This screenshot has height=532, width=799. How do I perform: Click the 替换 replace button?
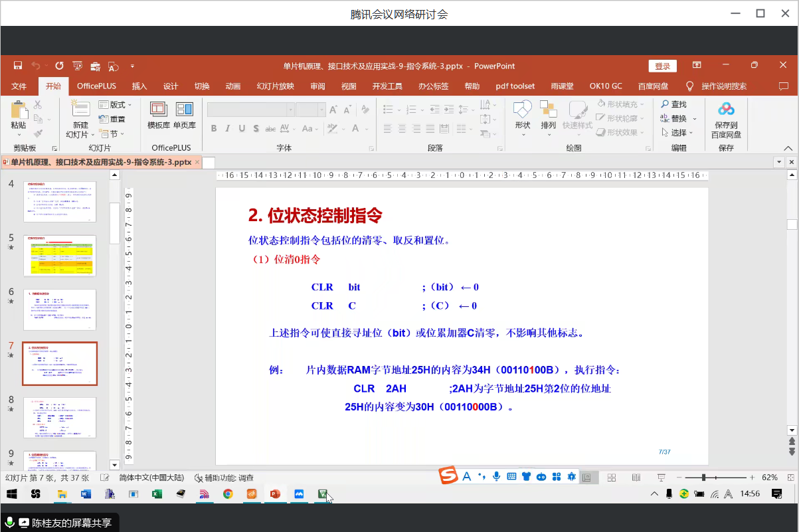[x=678, y=118]
